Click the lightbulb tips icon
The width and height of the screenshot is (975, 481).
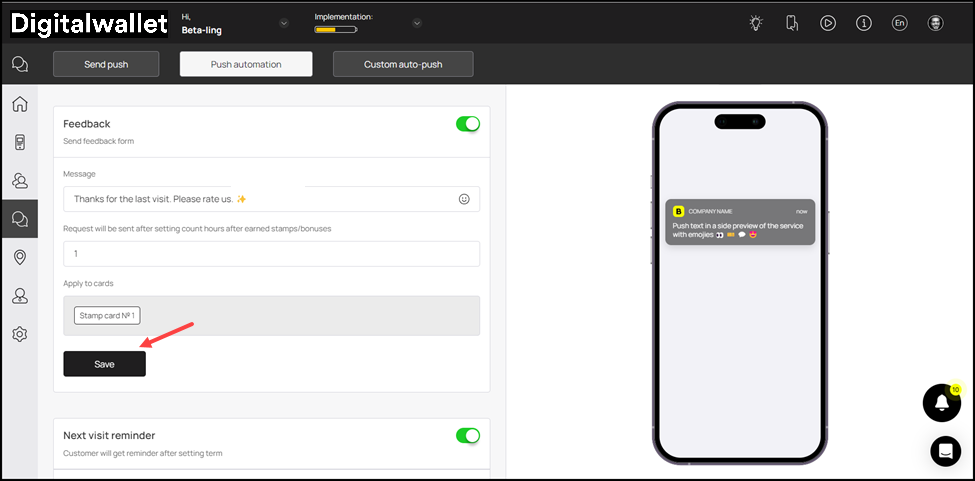(x=756, y=23)
